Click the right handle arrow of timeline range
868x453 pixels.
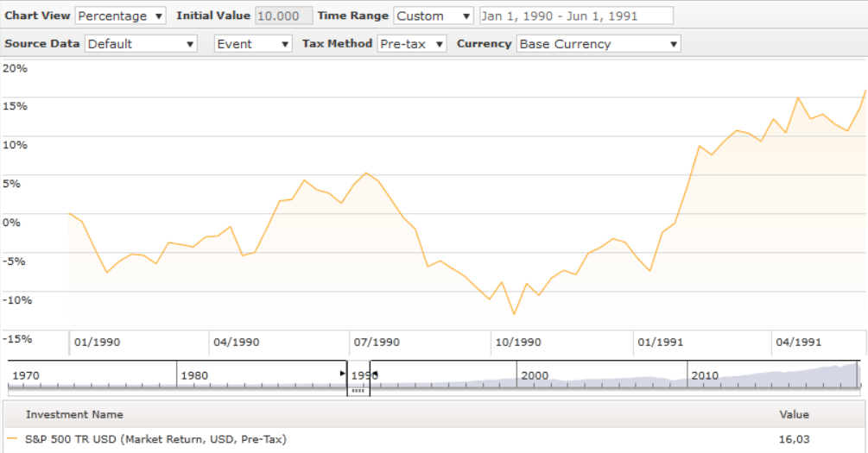(374, 374)
